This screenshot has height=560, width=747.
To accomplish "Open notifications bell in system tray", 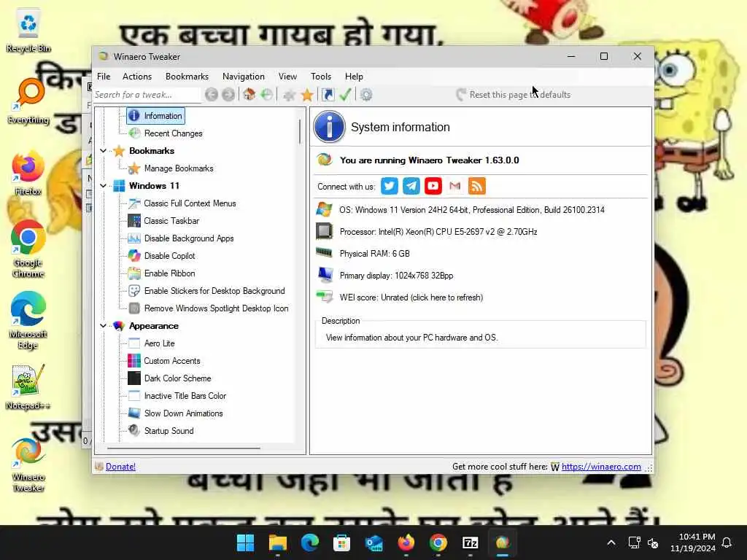I will (727, 542).
